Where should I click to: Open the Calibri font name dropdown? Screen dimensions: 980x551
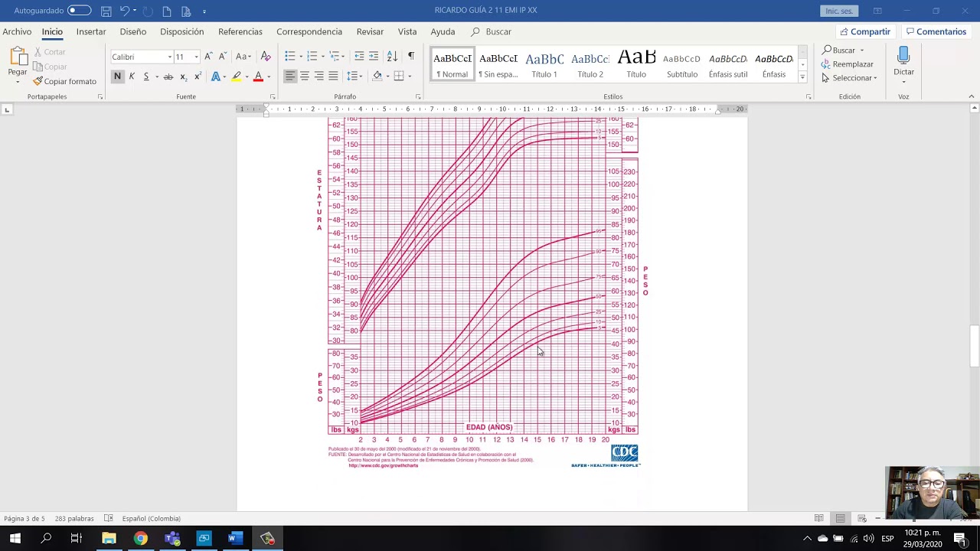click(x=170, y=57)
